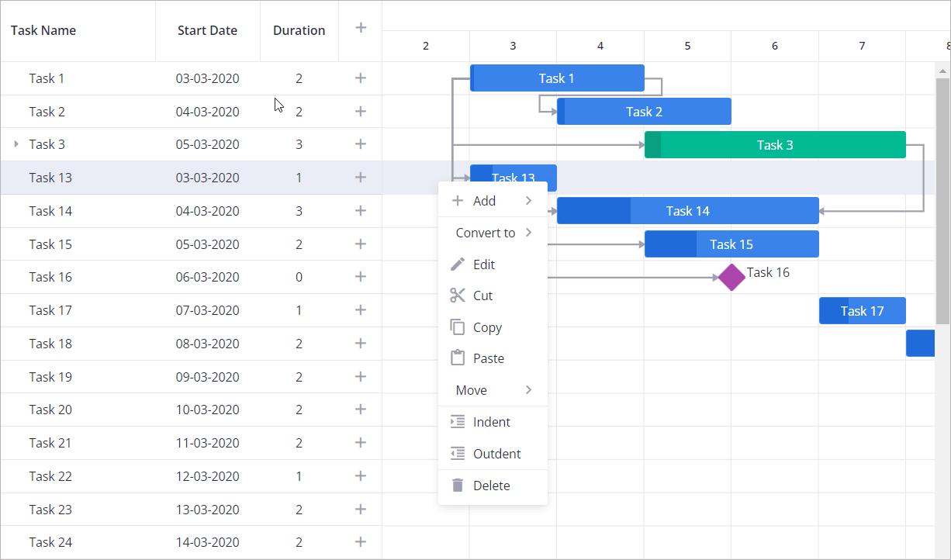Click the progress bar inside Task 14

coord(593,210)
